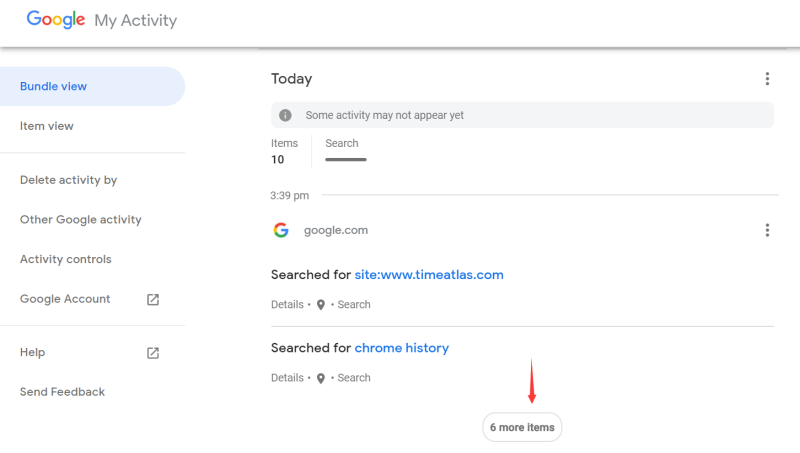Open the three-dot menu for google.com
The width and height of the screenshot is (800, 453).
click(767, 230)
